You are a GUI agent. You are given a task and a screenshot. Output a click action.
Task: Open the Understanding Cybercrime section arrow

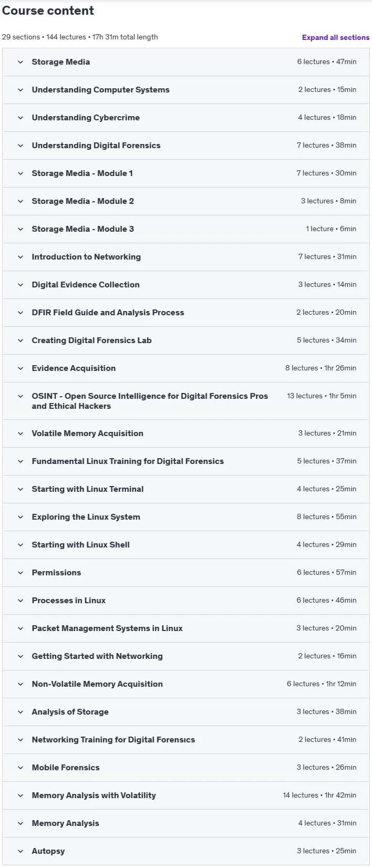point(20,118)
